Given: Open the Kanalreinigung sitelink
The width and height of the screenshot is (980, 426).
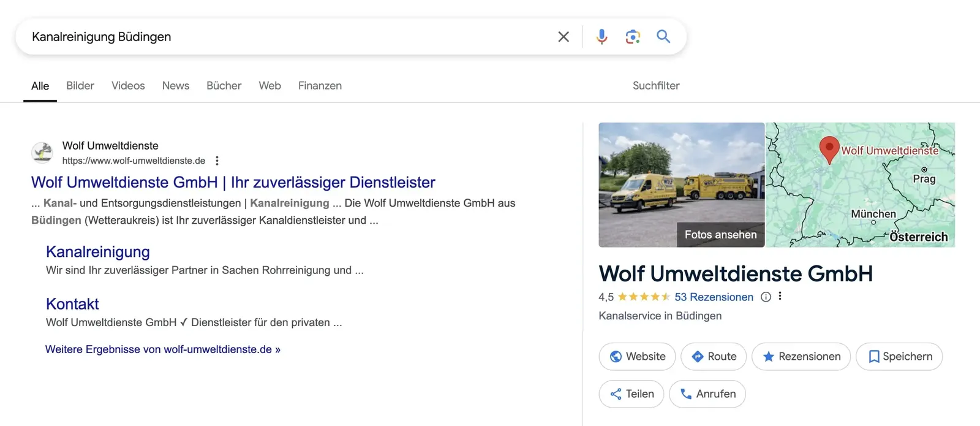Looking at the screenshot, I should [x=98, y=252].
